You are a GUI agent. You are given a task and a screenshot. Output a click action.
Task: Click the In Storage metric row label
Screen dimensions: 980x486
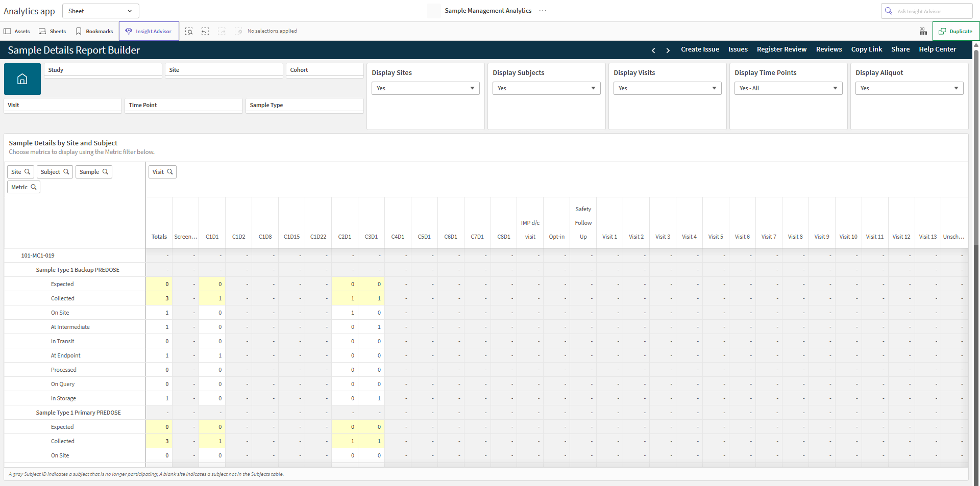(x=63, y=398)
